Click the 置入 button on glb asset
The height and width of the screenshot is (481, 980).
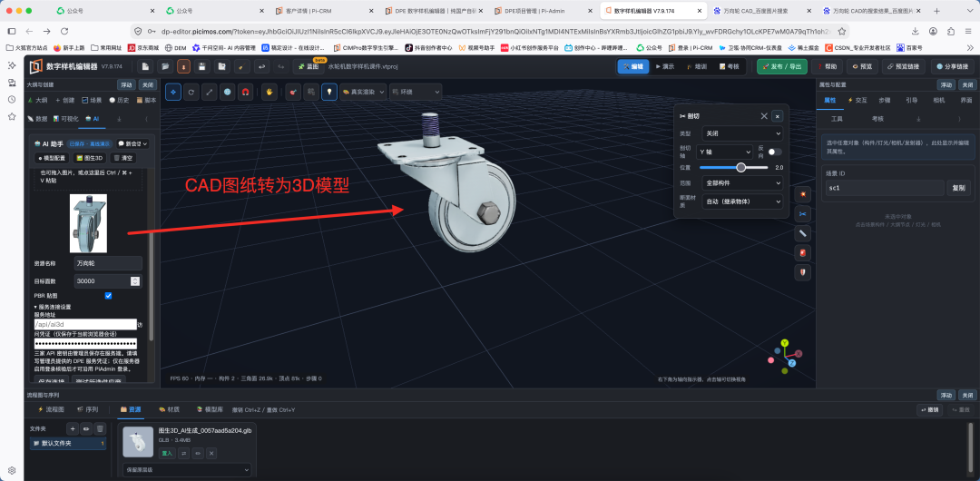(x=167, y=453)
